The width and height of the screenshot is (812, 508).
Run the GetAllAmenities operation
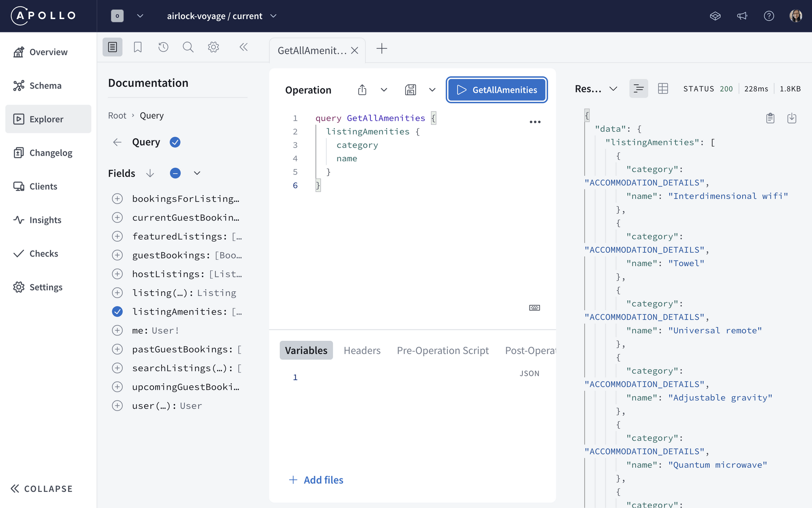(x=497, y=90)
